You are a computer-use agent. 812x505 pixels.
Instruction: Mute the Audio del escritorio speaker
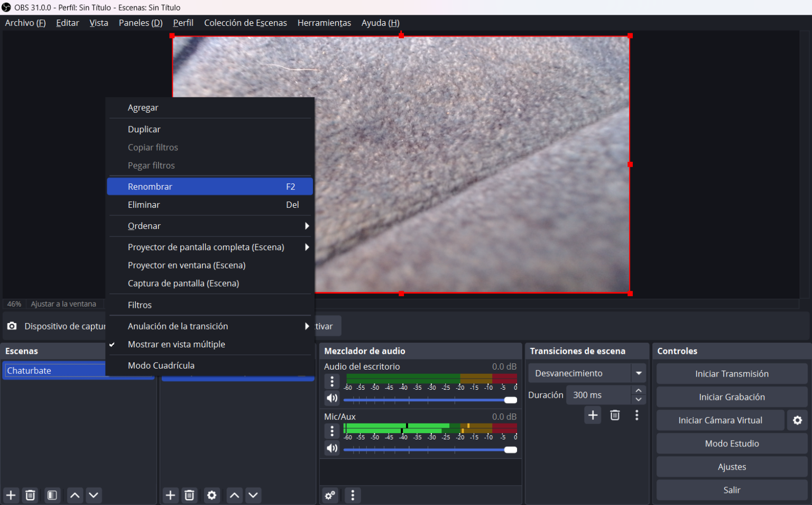point(332,398)
